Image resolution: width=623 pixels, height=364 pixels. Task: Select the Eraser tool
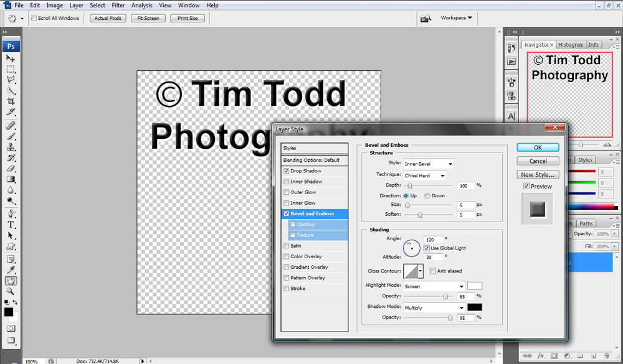pyautogui.click(x=11, y=169)
